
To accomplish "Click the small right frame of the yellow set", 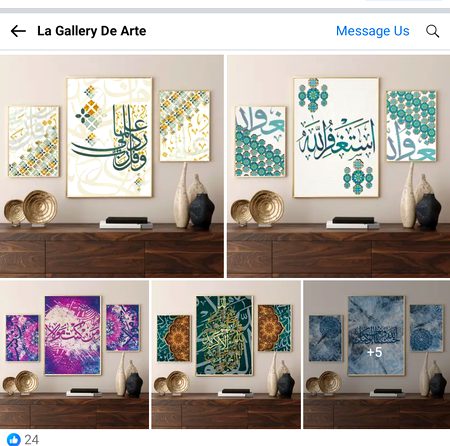I will (x=185, y=126).
